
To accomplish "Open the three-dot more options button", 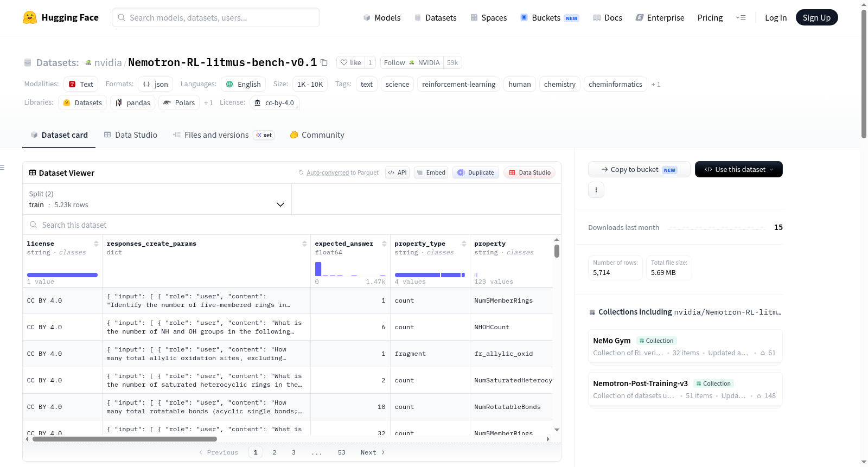I will pyautogui.click(x=596, y=190).
